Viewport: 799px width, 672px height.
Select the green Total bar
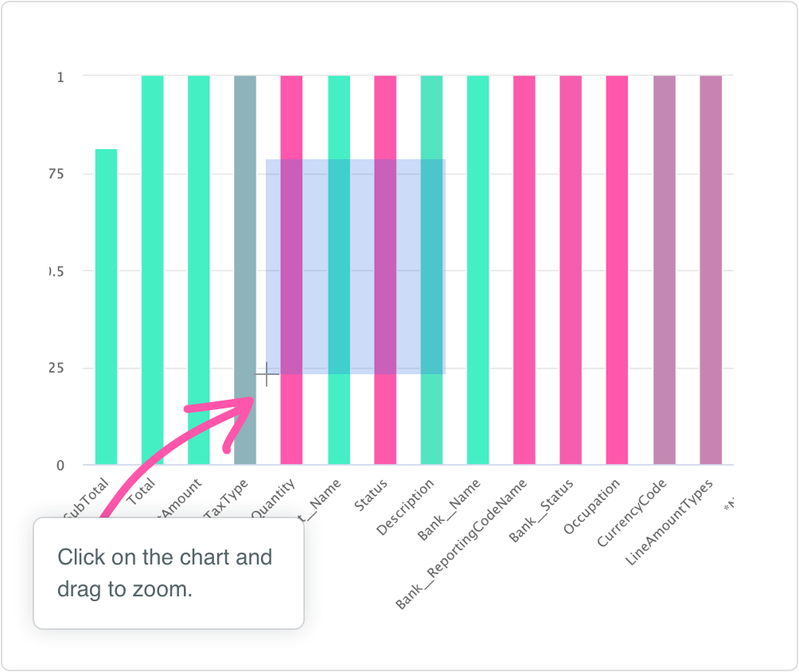[152, 270]
